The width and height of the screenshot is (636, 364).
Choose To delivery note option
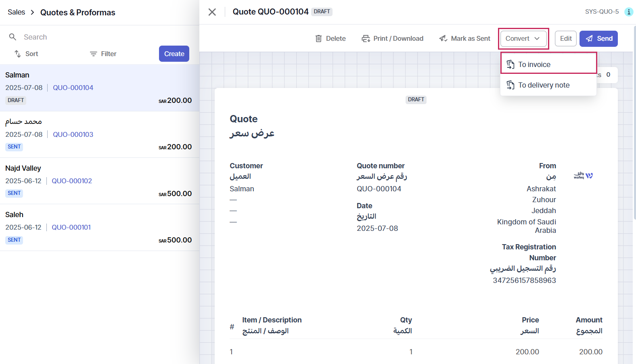[x=544, y=85]
